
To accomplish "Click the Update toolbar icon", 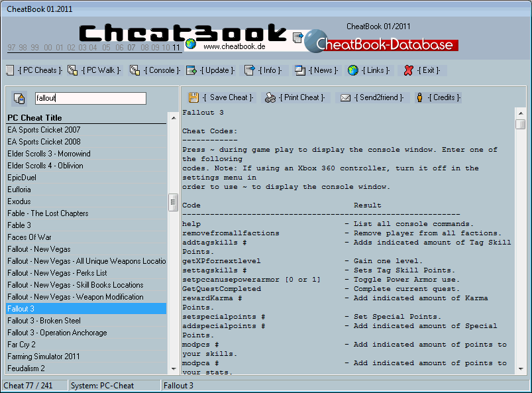I will click(191, 70).
